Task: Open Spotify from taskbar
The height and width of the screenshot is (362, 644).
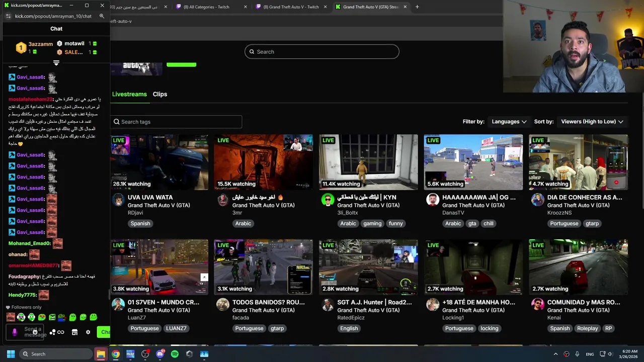Action: [175, 354]
